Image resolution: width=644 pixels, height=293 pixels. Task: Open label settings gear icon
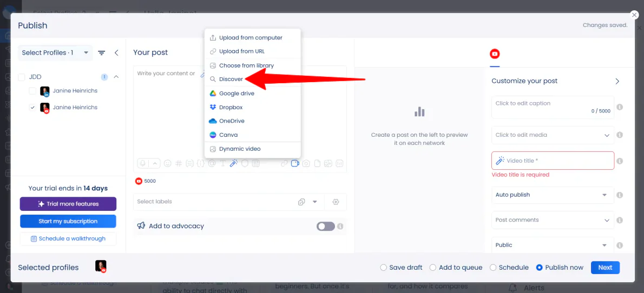point(336,202)
